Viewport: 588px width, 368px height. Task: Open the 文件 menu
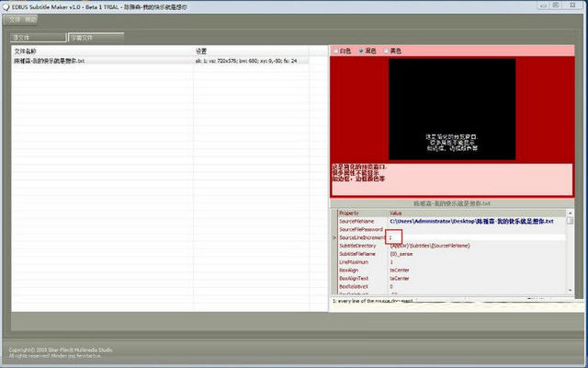[x=15, y=18]
